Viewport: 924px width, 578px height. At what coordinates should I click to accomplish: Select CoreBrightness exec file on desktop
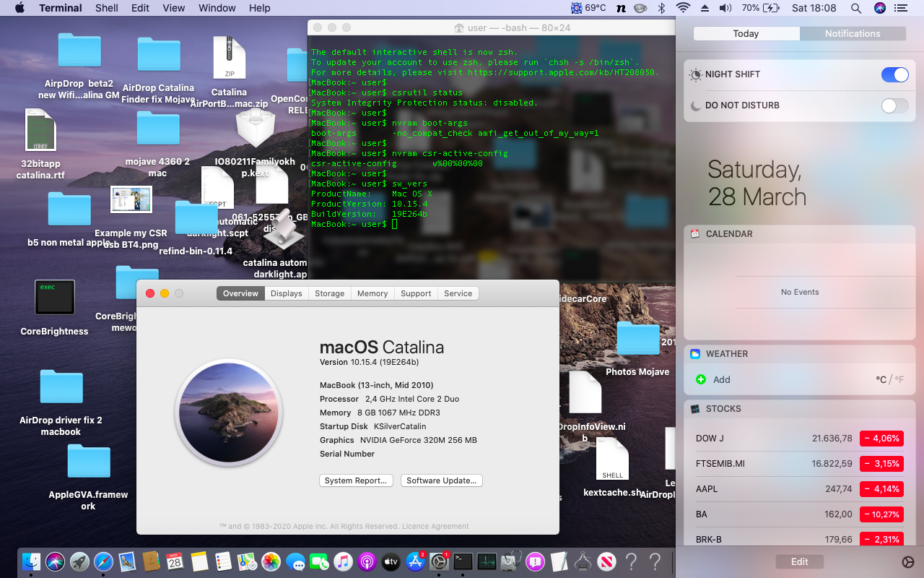point(55,298)
